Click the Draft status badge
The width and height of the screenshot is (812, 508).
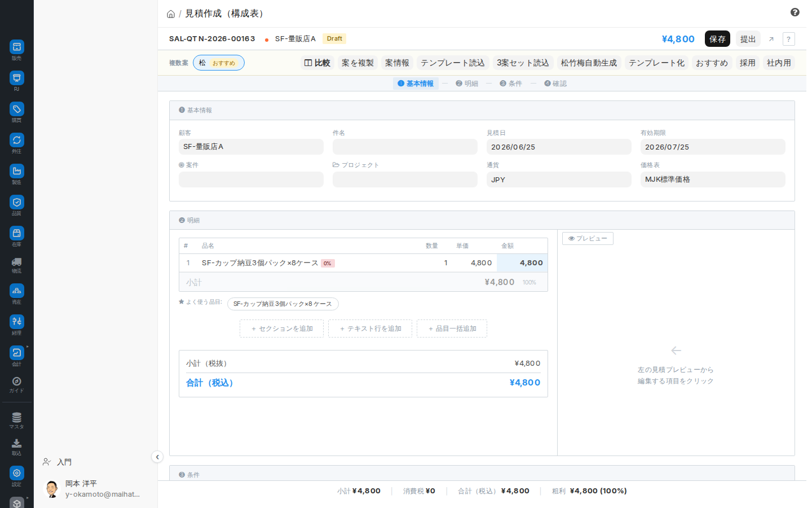tap(334, 38)
